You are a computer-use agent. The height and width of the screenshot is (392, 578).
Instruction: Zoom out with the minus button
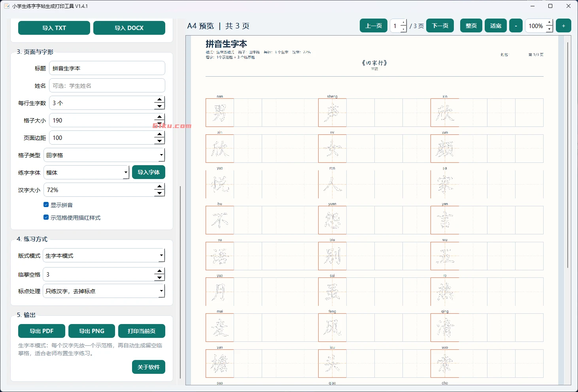516,26
